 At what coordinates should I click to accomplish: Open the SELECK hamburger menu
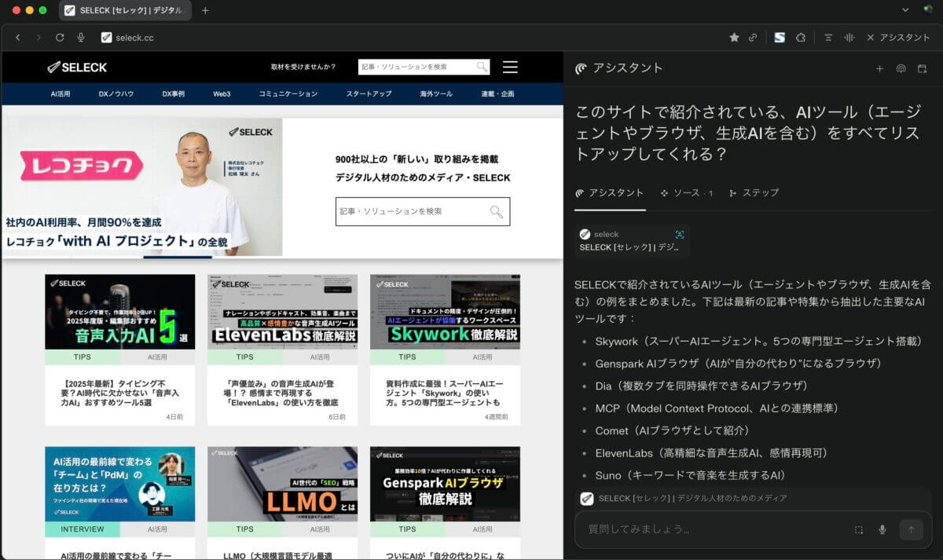[x=510, y=67]
